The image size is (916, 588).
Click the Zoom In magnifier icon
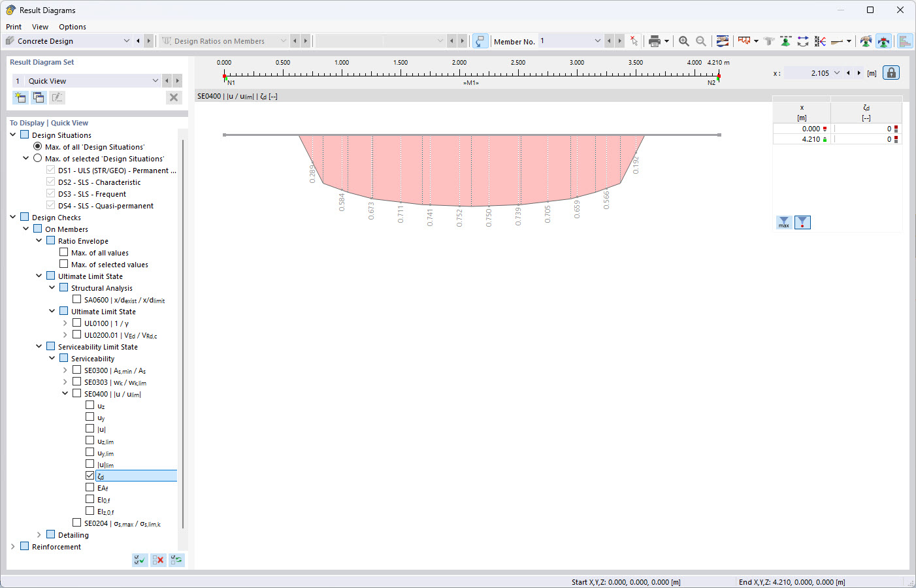pos(683,41)
